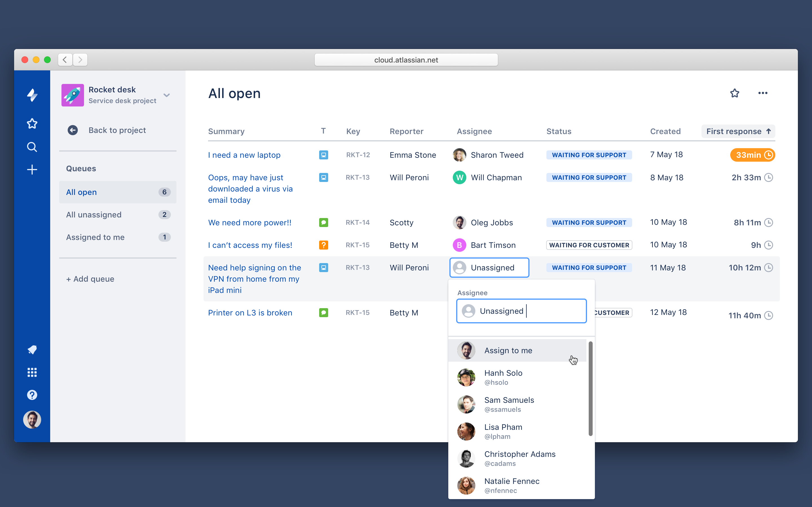Click the search icon in sidebar

pos(32,147)
